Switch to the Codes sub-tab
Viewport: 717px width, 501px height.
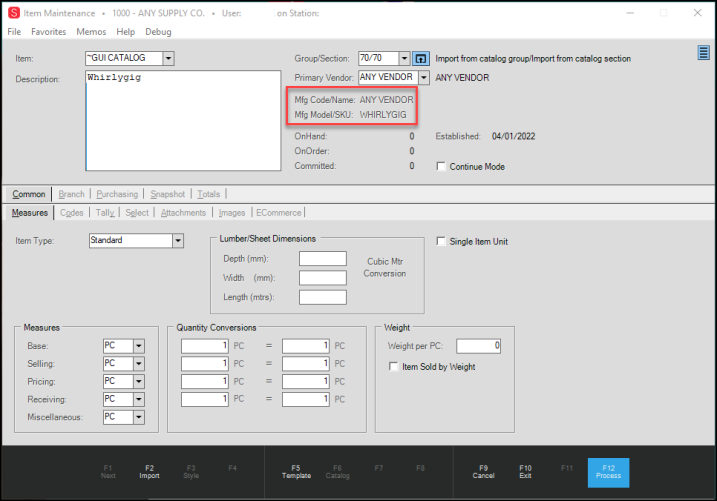[x=72, y=213]
